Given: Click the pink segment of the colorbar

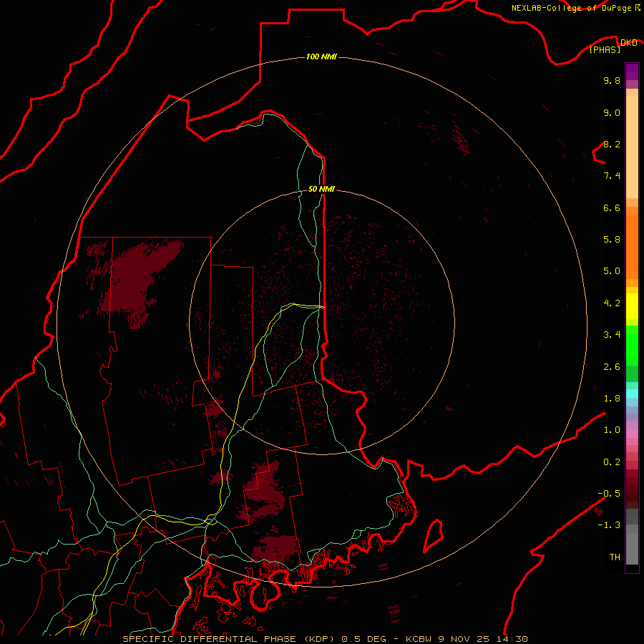Looking at the screenshot, I should pos(632,434).
